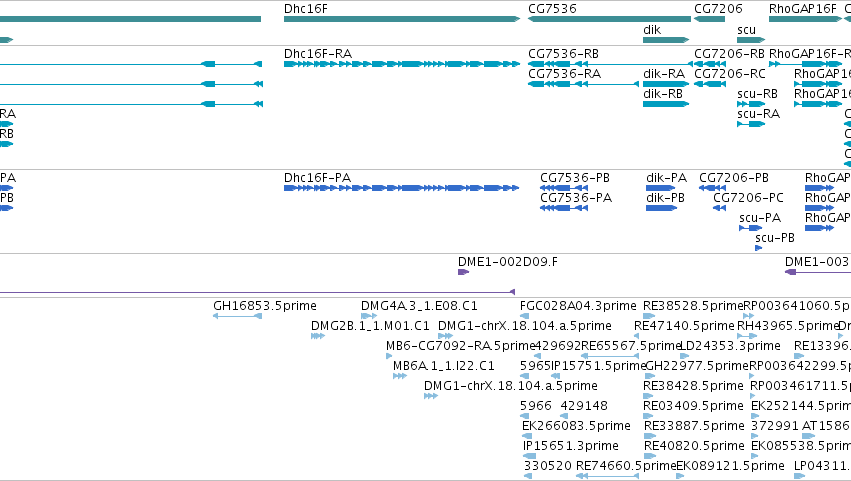Select the Dhc16F gene bar
Viewport: 851px width, 481px height.
[402, 19]
